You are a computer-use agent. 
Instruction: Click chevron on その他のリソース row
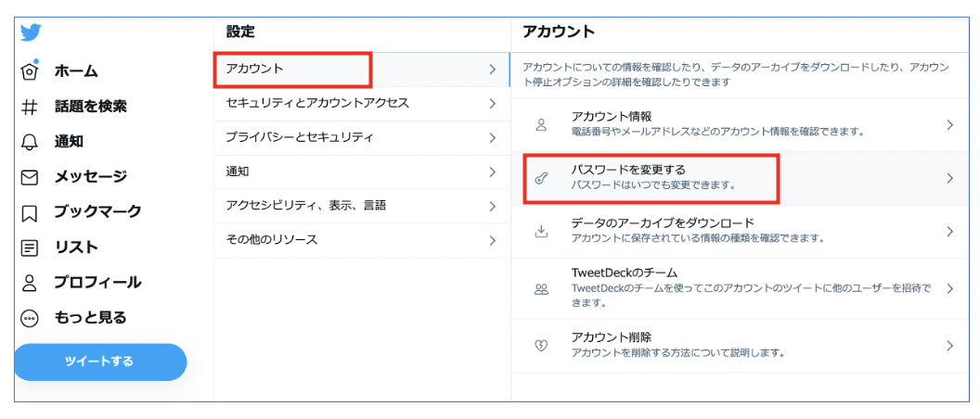(x=493, y=240)
